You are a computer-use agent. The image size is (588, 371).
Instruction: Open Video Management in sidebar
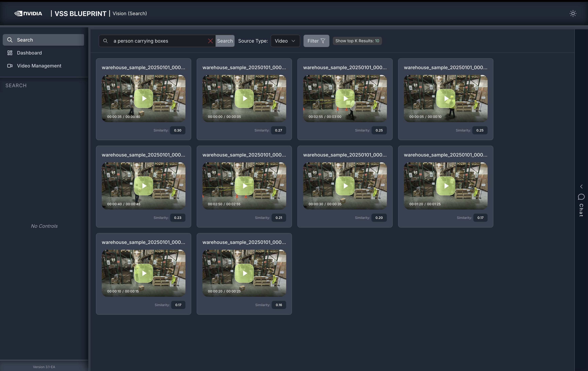point(39,66)
